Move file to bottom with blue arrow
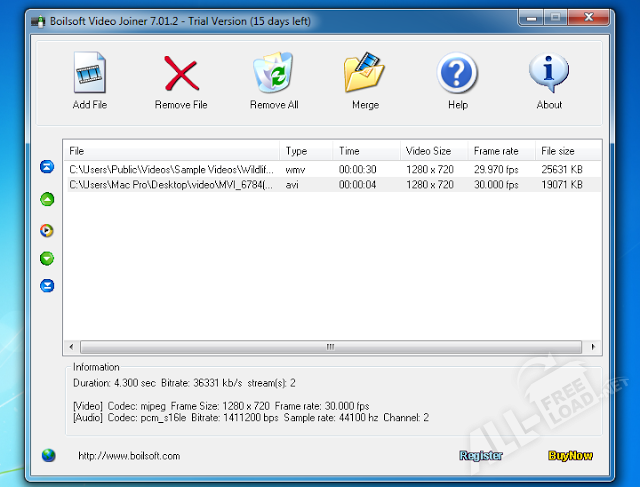Image resolution: width=640 pixels, height=487 pixels. (46, 286)
